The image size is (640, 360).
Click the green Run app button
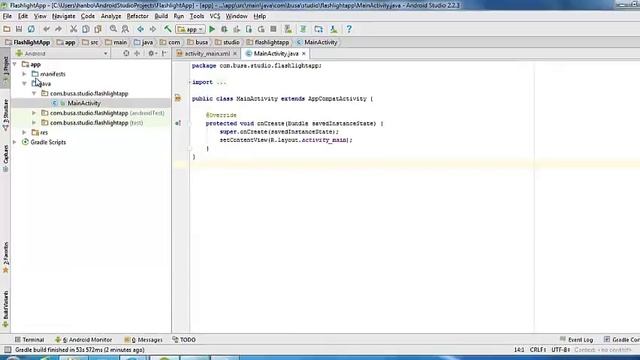coord(212,29)
